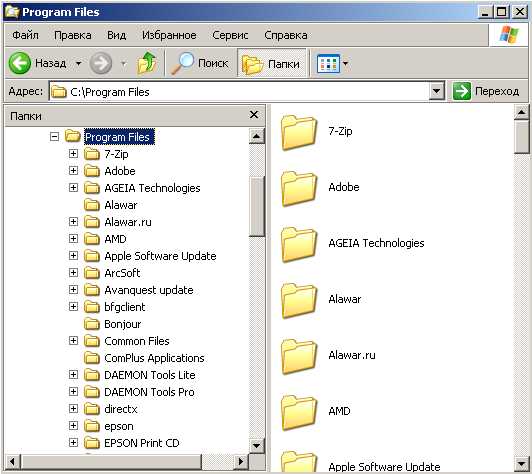The width and height of the screenshot is (532, 474).
Task: Click the Переход go button
Action: tap(486, 91)
